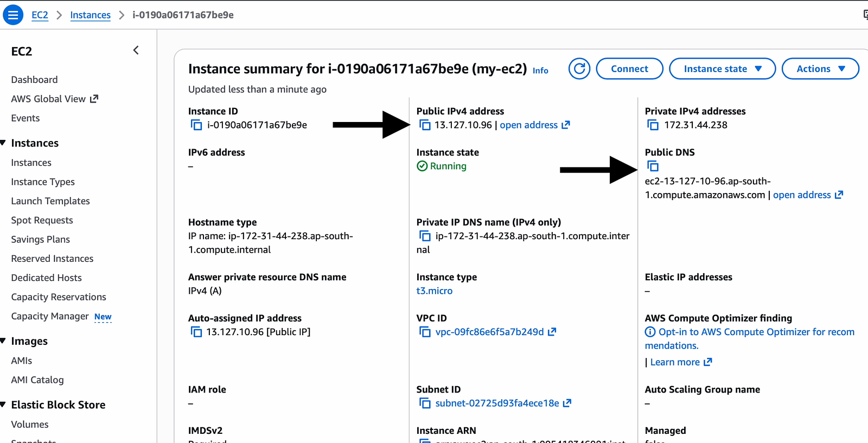The image size is (868, 443).
Task: Open the t3.micro instance type link
Action: pyautogui.click(x=434, y=291)
